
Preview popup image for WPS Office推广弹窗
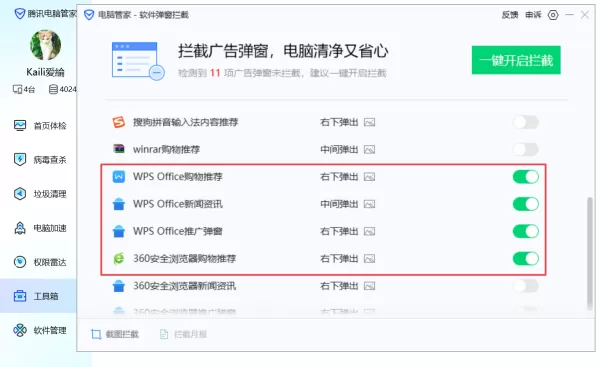pos(369,231)
